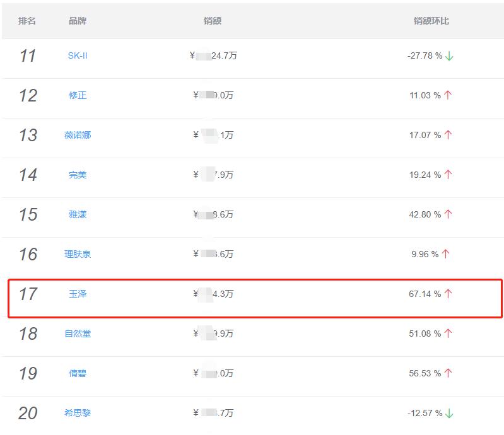Click green down arrow beside -12.57 %

point(449,413)
